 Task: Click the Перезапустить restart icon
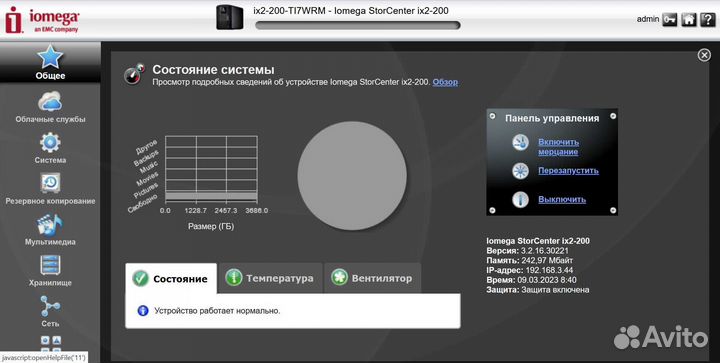click(x=520, y=171)
